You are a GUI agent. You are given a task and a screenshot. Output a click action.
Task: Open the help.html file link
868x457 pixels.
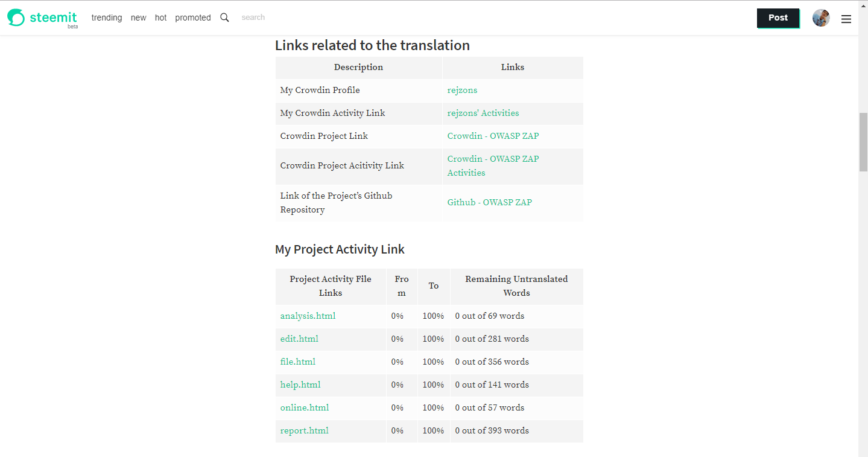[x=300, y=385]
